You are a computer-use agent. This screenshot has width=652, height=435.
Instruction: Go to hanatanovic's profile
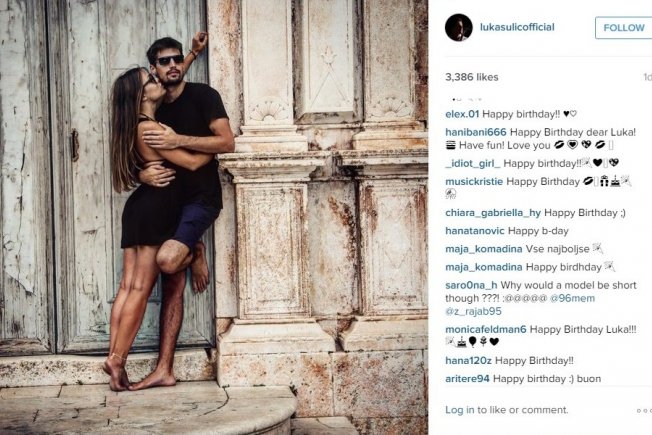pyautogui.click(x=474, y=231)
